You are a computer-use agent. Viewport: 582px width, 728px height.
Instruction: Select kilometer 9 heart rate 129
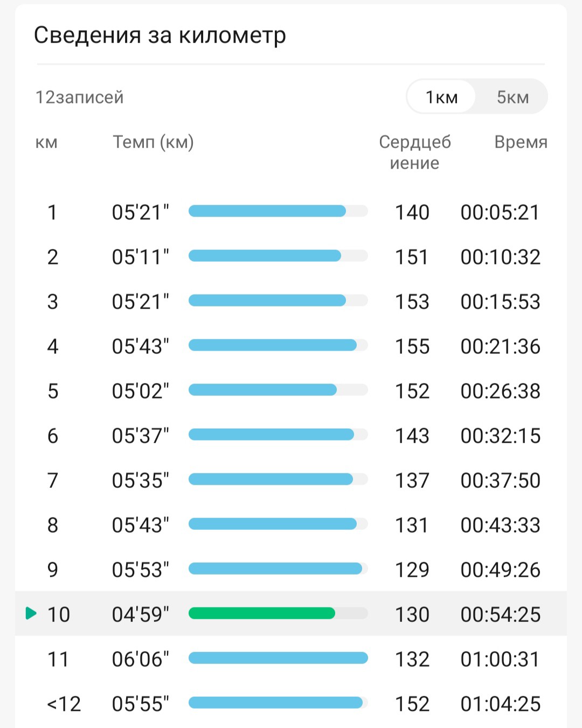pos(412,570)
